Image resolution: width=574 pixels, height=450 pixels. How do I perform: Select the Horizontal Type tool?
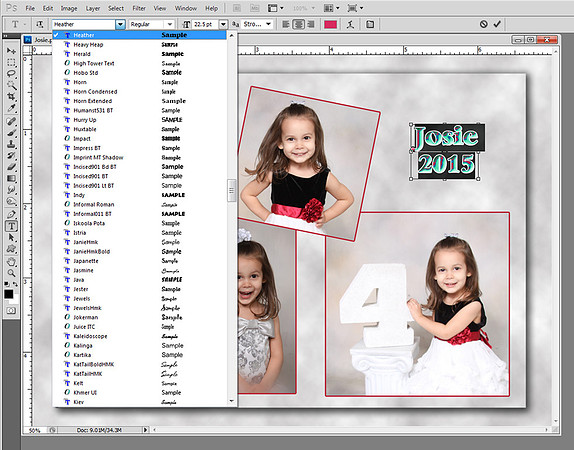[x=11, y=226]
